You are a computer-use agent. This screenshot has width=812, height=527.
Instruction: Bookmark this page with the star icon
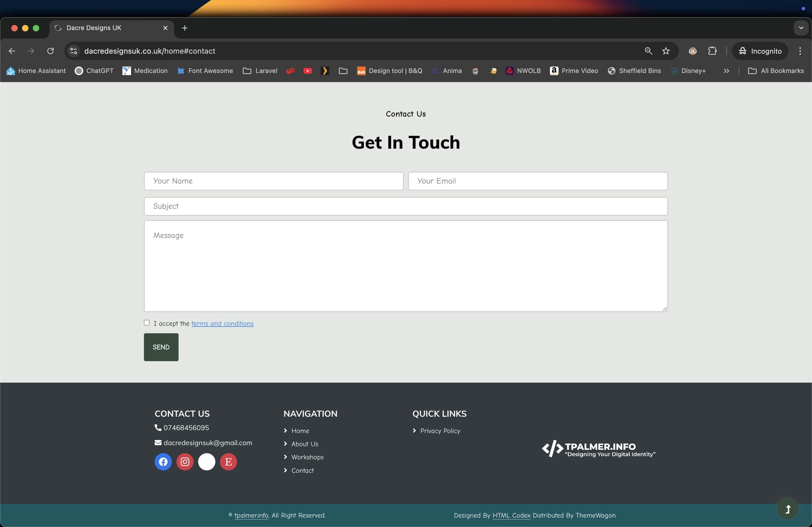tap(666, 51)
